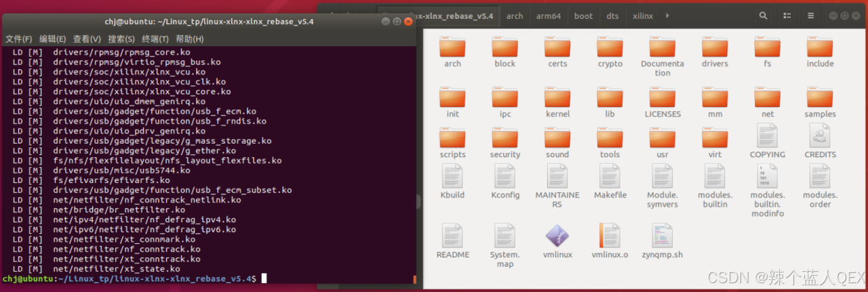Open the crypto folder
The width and height of the screenshot is (868, 292).
(610, 52)
